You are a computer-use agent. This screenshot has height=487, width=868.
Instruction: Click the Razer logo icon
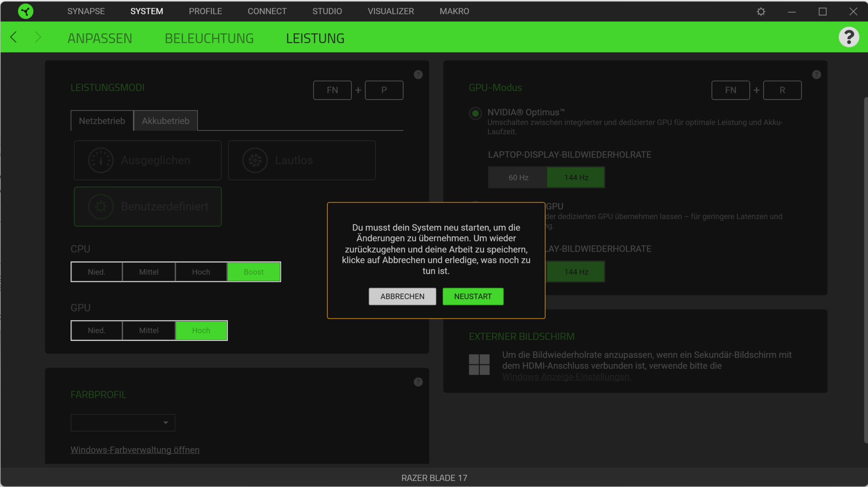(26, 11)
